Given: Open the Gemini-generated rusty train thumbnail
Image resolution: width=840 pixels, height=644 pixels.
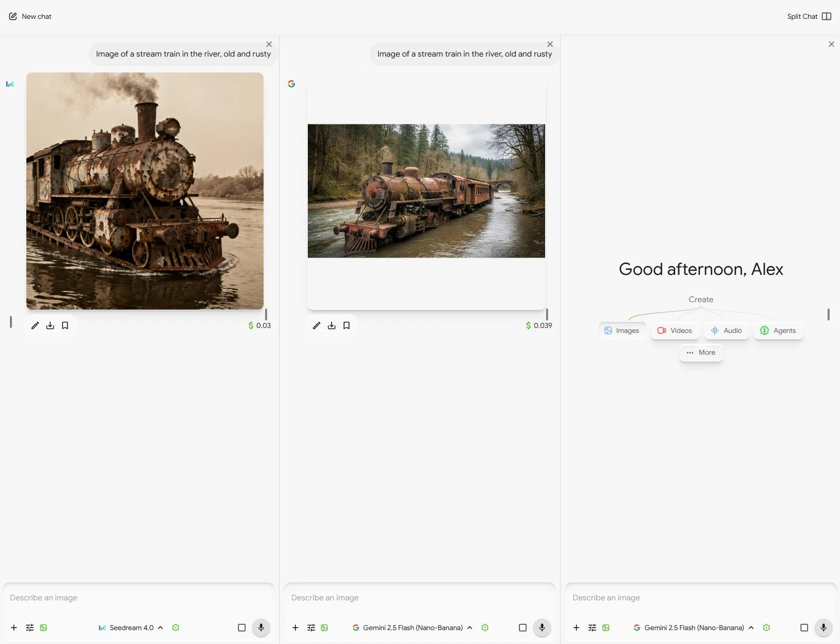Looking at the screenshot, I should (x=426, y=191).
